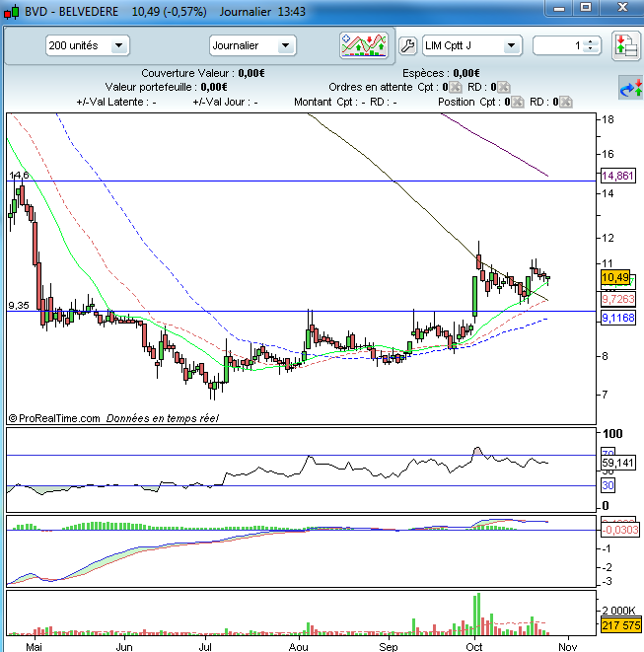Select the 14,6 horizontal resistance line
Screen dimensions: 644x652
(x=302, y=181)
